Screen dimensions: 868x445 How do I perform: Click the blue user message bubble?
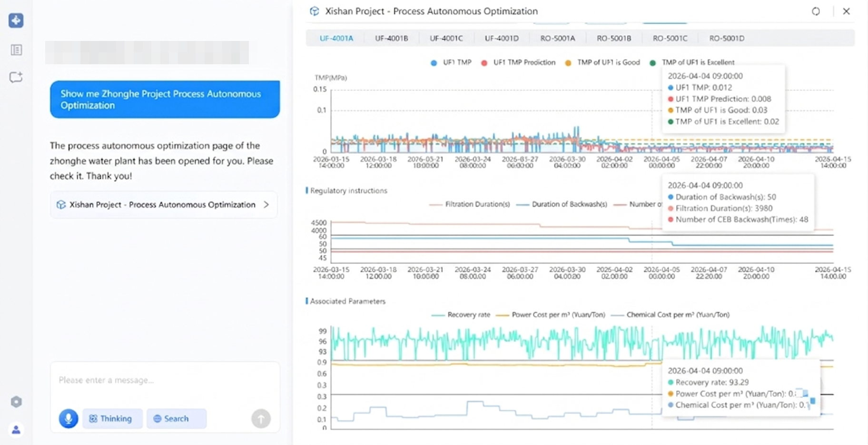[x=165, y=99]
